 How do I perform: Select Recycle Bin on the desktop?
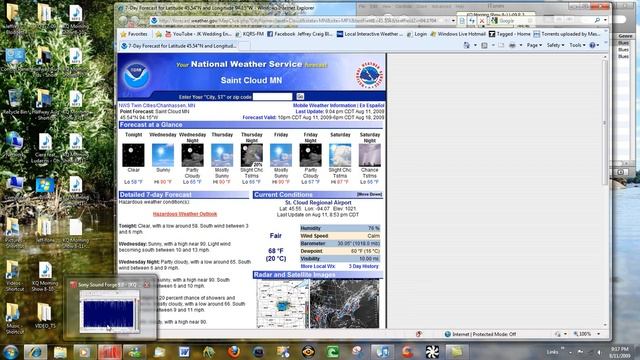[15, 102]
